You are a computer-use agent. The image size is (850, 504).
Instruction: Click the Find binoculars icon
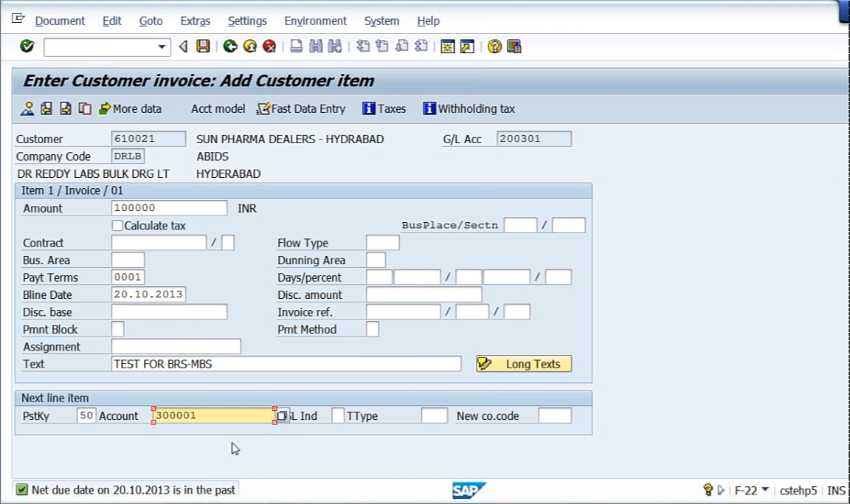click(316, 46)
